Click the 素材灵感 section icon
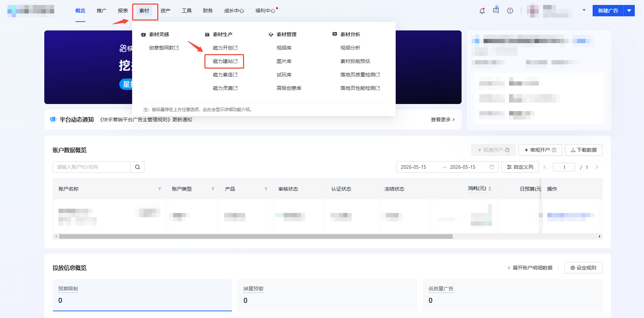This screenshot has width=644, height=318. pos(143,34)
